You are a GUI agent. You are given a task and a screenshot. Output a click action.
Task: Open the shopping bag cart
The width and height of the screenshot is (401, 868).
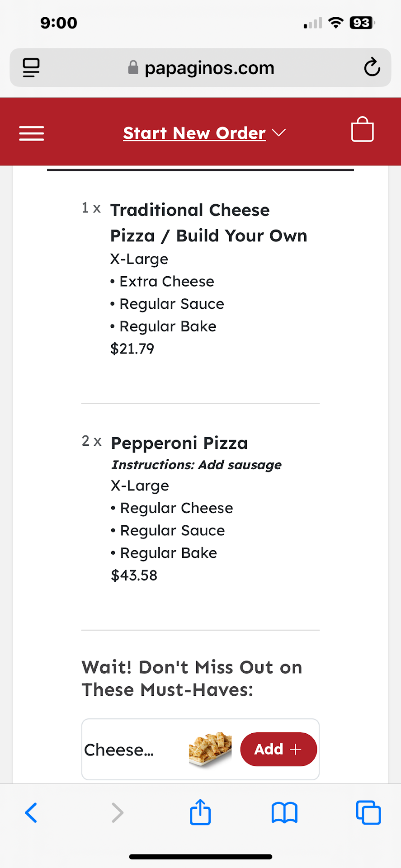[362, 130]
